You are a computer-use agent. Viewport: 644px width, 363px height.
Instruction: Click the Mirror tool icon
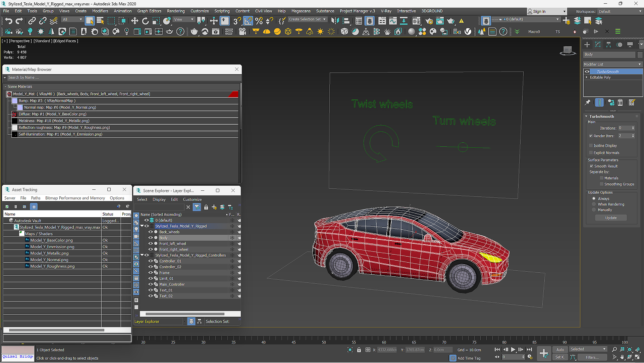click(335, 21)
